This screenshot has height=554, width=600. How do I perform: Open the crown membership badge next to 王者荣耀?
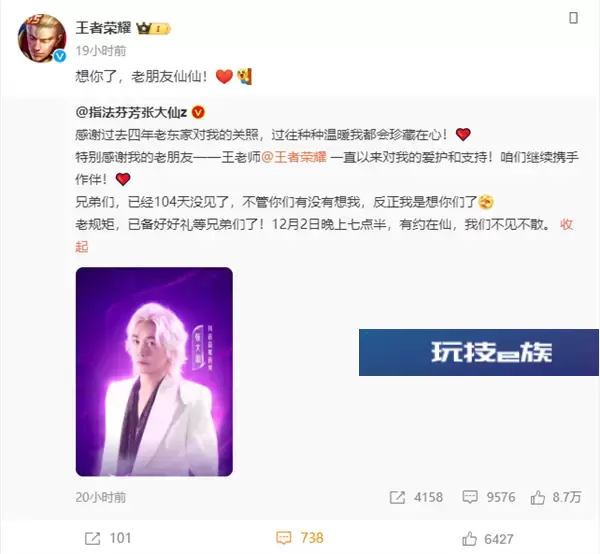click(x=153, y=29)
